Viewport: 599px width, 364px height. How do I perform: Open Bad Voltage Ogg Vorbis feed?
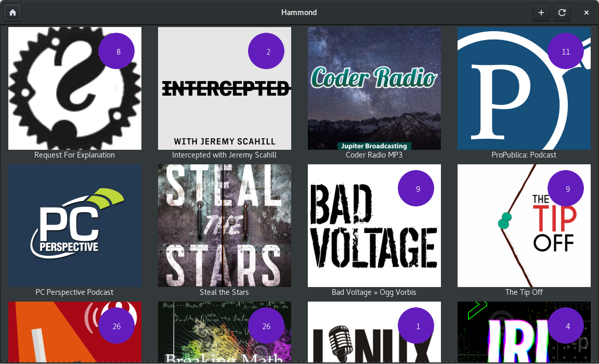[x=374, y=226]
